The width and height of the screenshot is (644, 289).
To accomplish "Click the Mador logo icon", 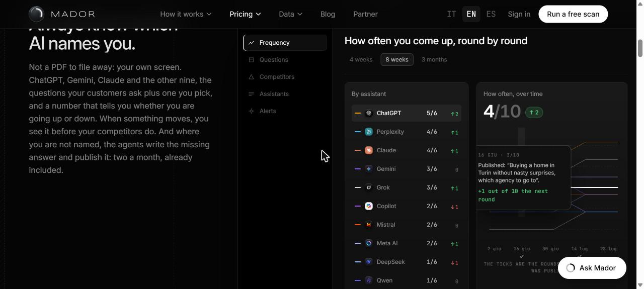I will tap(36, 14).
